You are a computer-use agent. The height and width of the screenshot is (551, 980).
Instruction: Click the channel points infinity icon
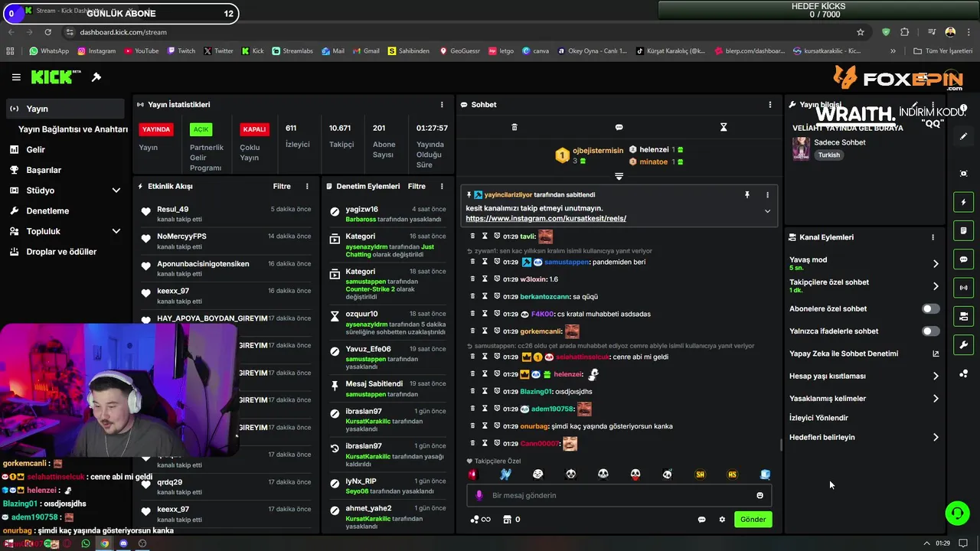pos(480,520)
